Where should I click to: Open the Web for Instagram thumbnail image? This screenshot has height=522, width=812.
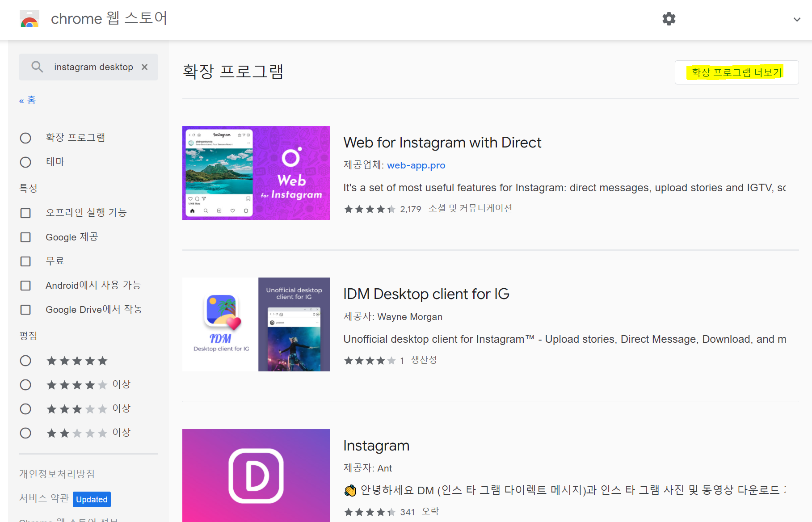point(256,173)
